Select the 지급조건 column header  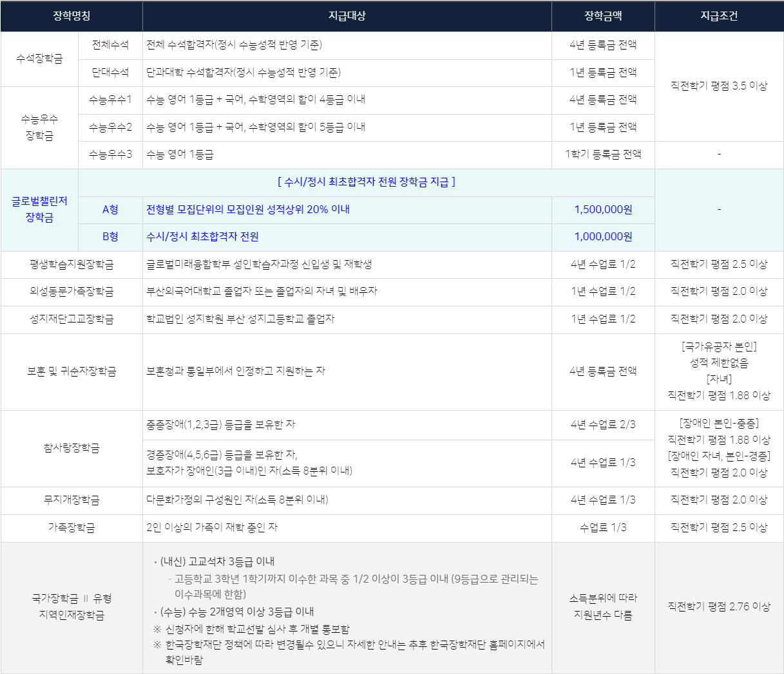tap(719, 16)
